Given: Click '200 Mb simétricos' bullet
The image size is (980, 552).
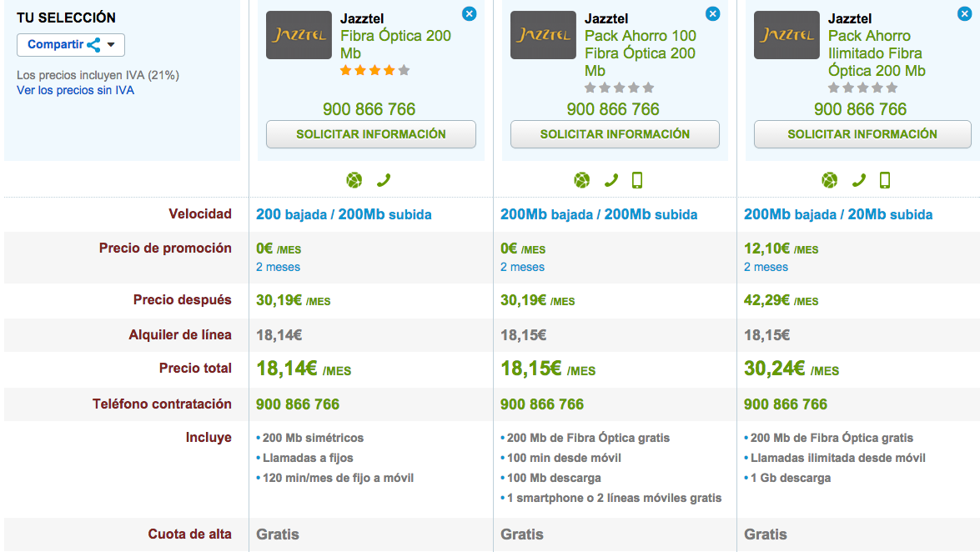Looking at the screenshot, I should 313,439.
